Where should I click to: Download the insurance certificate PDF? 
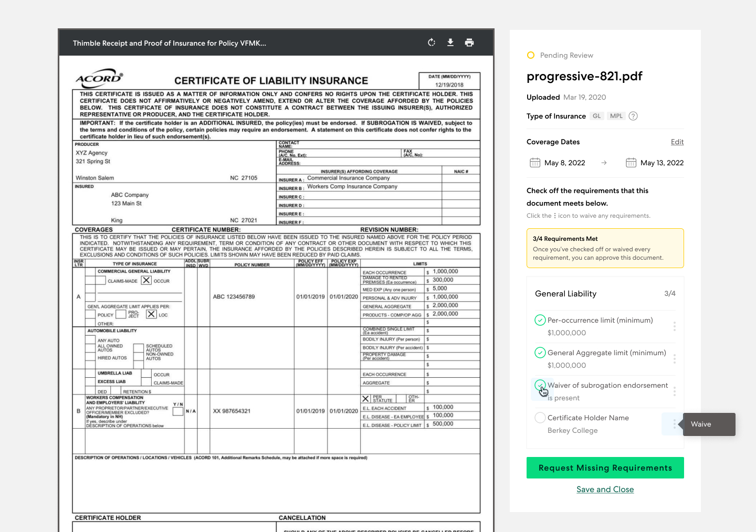coord(450,42)
